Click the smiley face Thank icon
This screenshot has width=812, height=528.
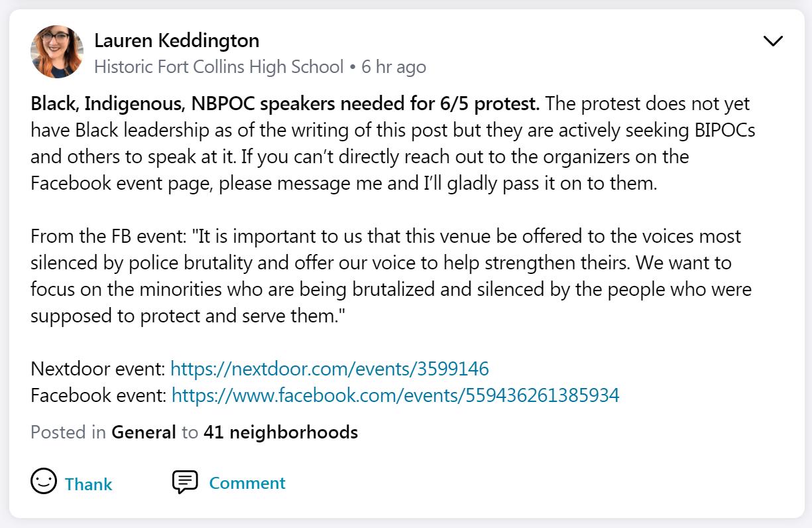coord(44,482)
